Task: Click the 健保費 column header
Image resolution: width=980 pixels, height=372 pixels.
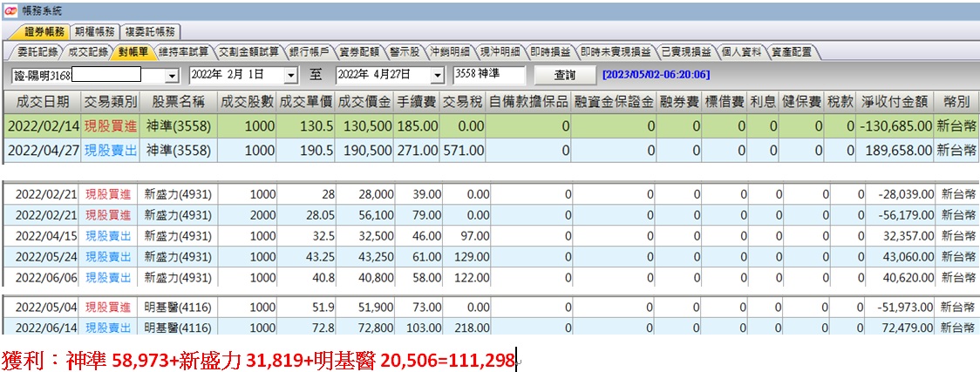Action: coord(802,102)
